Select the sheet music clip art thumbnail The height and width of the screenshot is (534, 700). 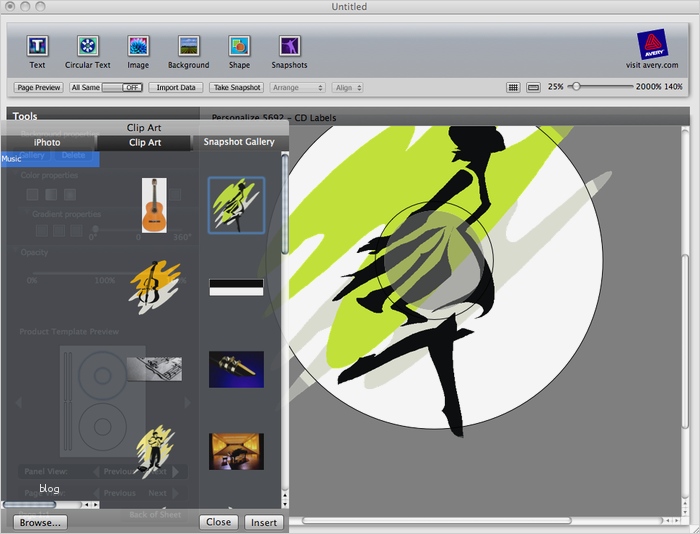[x=154, y=369]
